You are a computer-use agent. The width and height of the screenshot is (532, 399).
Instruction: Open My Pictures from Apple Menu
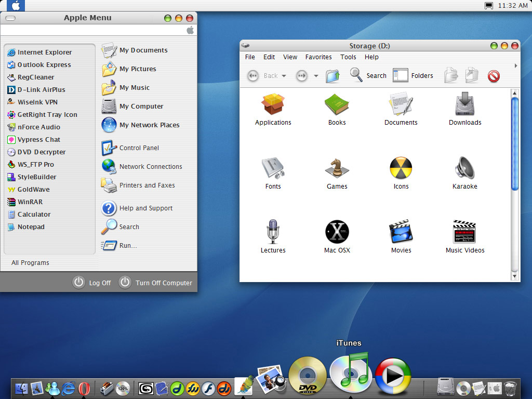coord(129,69)
